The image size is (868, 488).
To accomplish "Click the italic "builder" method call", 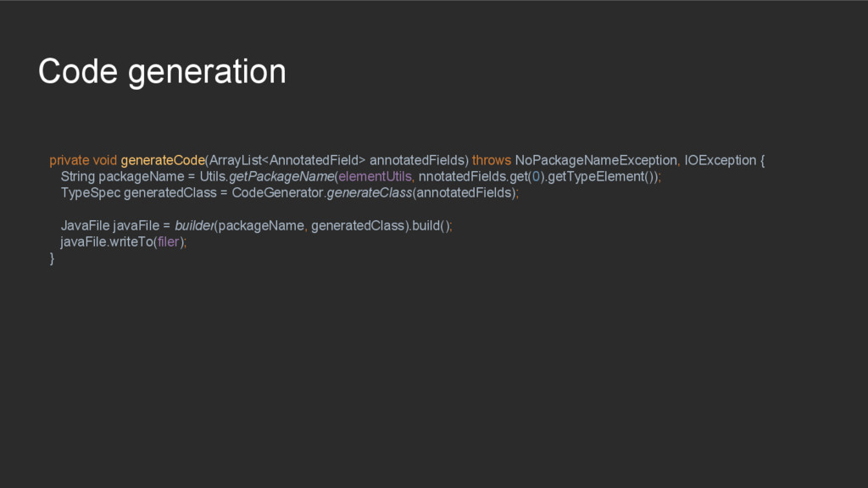I will pyautogui.click(x=194, y=225).
